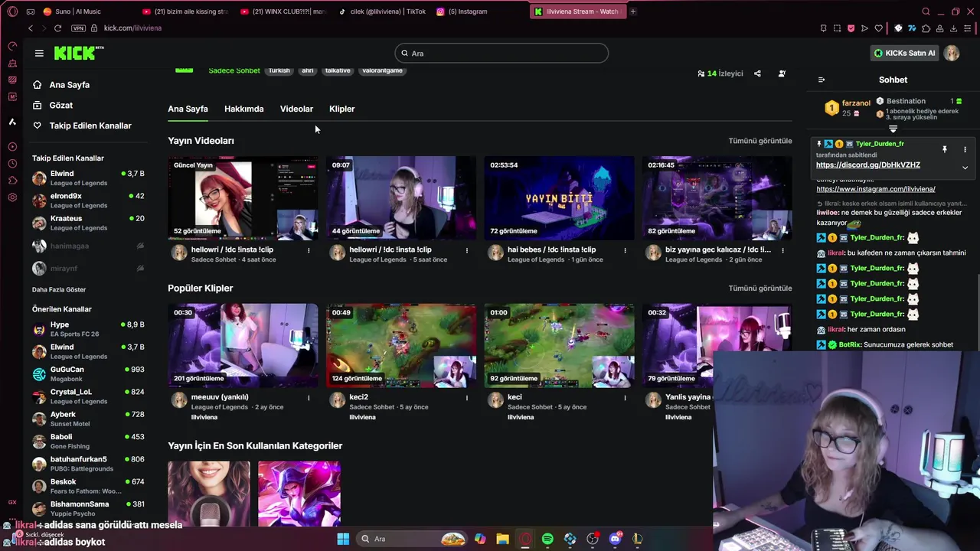Click the valorantgame stream tag

tap(382, 70)
